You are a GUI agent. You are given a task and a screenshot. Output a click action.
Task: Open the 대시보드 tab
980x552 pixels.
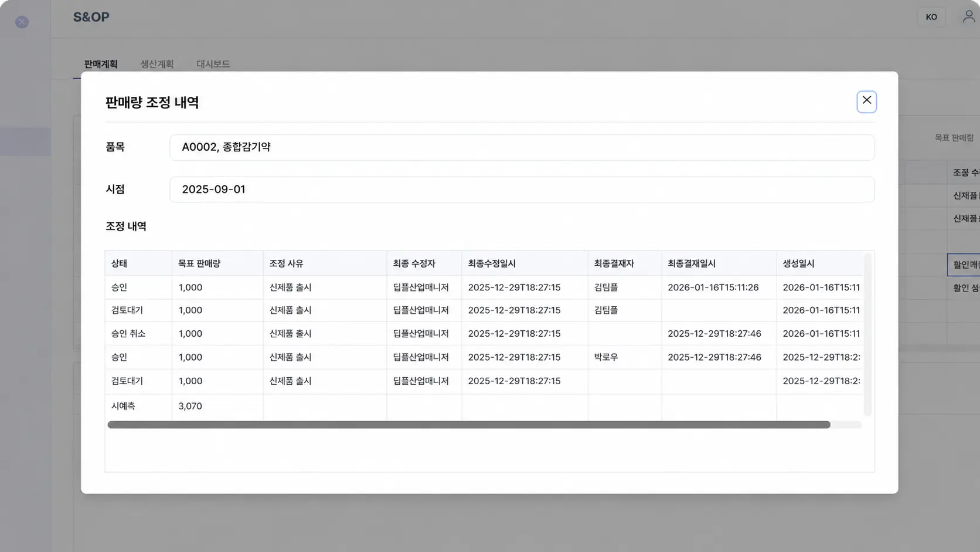tap(213, 64)
